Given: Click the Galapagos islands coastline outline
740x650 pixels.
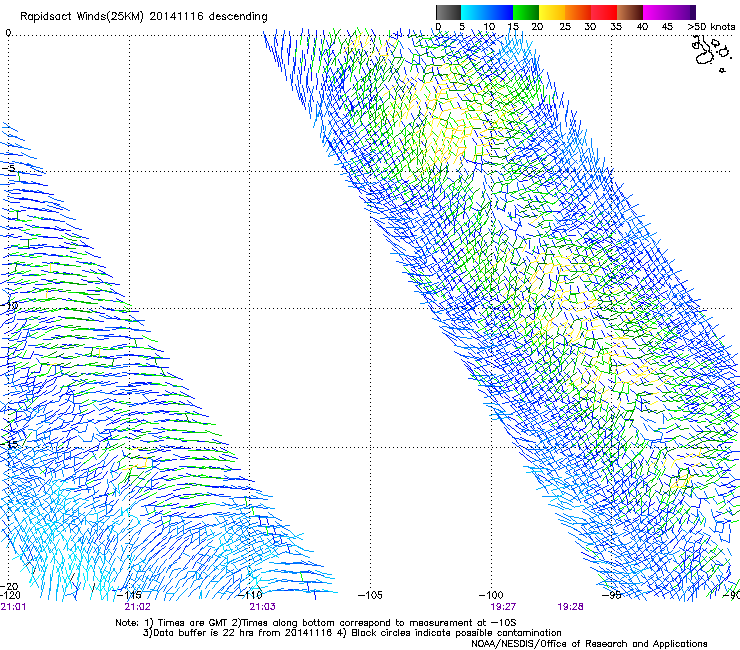Looking at the screenshot, I should (x=710, y=53).
